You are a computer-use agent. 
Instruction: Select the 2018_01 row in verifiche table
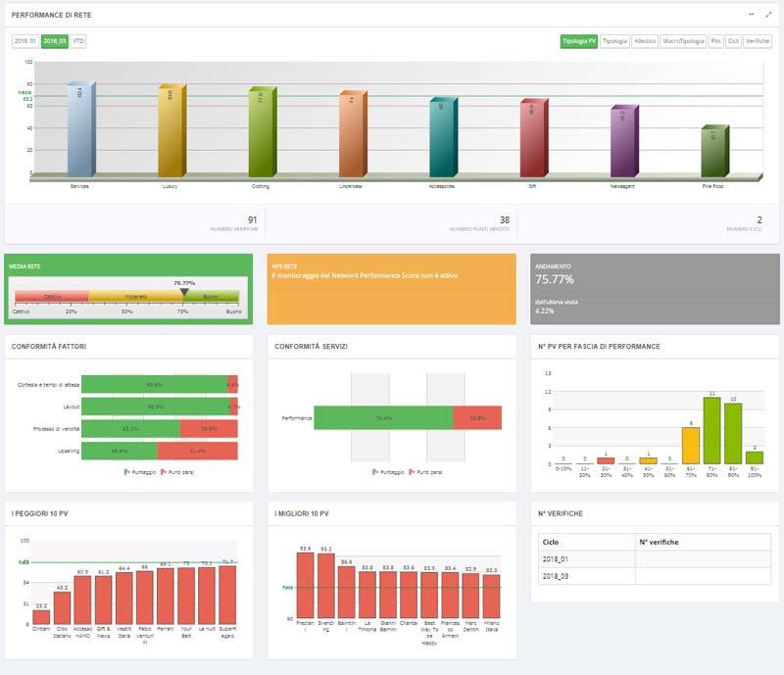pos(657,559)
